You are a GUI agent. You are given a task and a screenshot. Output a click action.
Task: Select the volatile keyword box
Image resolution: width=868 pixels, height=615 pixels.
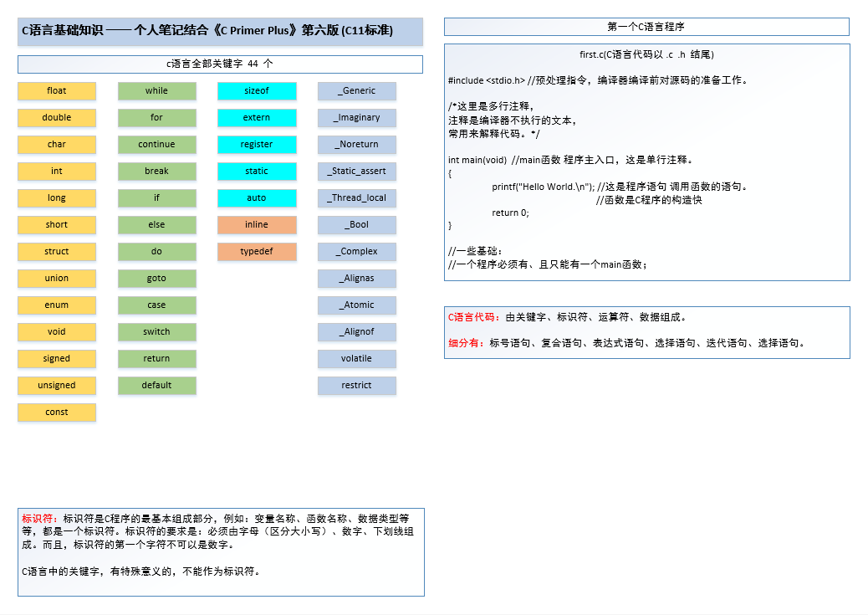357,358
